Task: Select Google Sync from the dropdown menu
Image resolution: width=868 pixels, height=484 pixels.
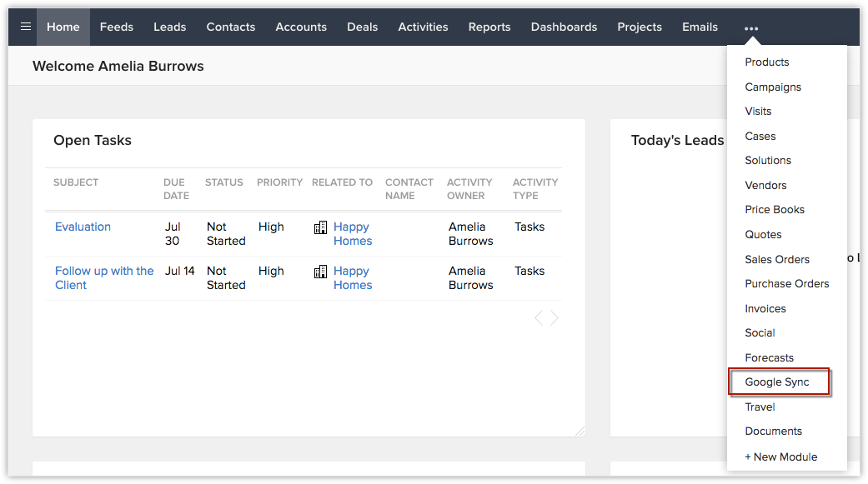Action: pyautogui.click(x=777, y=382)
